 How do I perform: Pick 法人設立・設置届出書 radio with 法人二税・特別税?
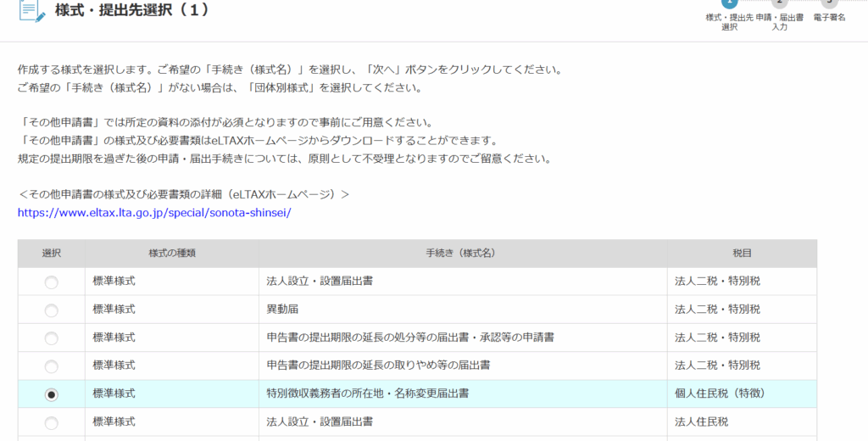[x=52, y=282]
